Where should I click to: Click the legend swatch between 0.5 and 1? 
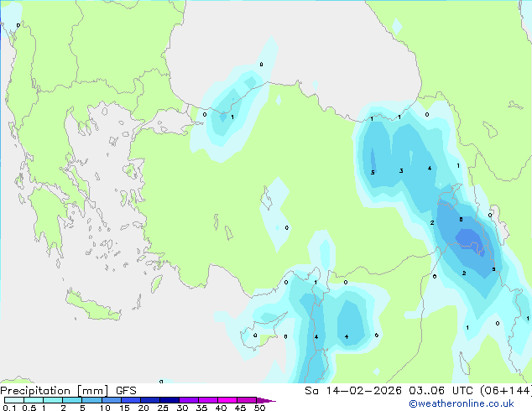coord(34,400)
